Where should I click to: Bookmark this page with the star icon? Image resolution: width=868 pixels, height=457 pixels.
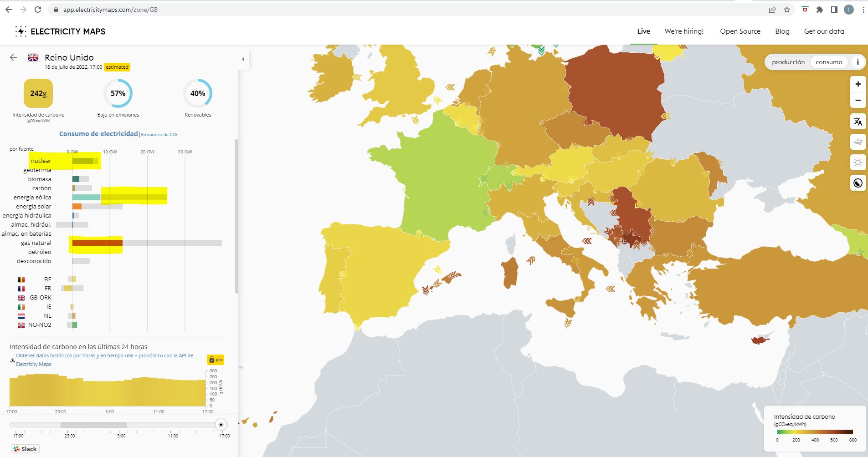(x=787, y=10)
